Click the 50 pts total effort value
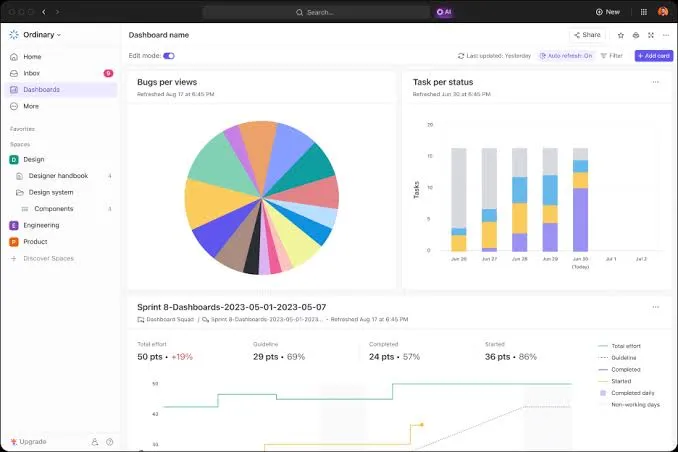 150,357
